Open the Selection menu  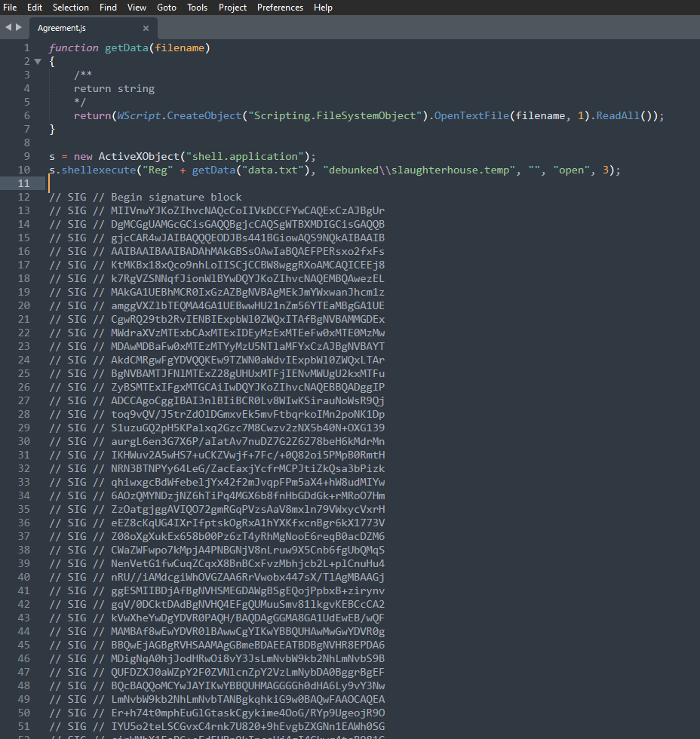click(x=71, y=8)
